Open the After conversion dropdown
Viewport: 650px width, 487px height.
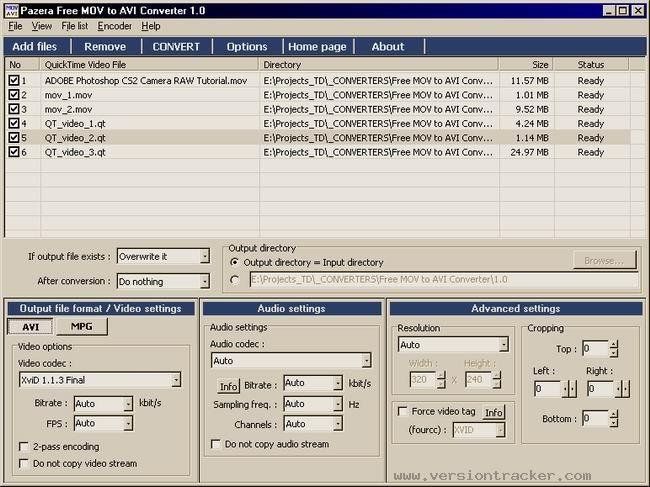click(x=204, y=281)
